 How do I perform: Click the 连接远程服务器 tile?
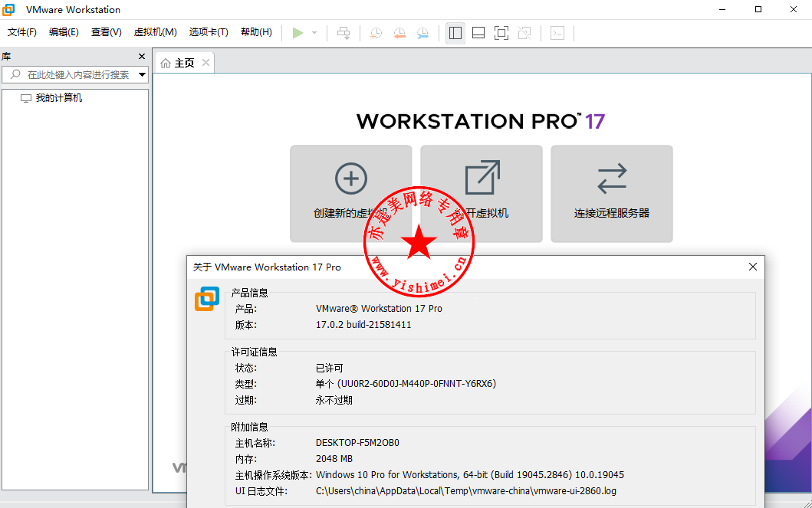tap(612, 194)
